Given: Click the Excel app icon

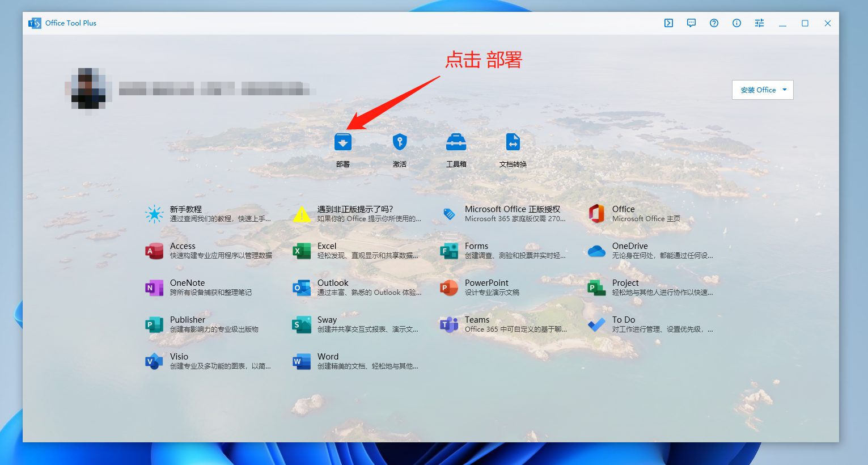Looking at the screenshot, I should (x=302, y=251).
